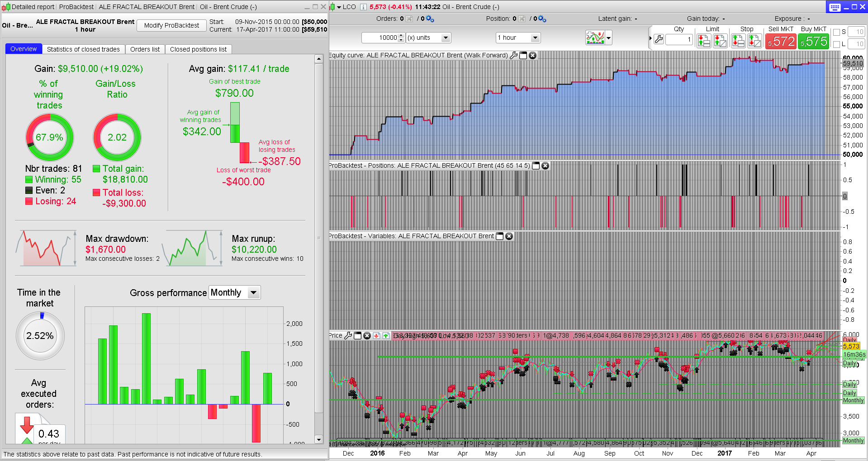Open the Equity curve wrench settings
Viewport: 868px width, 461px height.
pyautogui.click(x=513, y=55)
